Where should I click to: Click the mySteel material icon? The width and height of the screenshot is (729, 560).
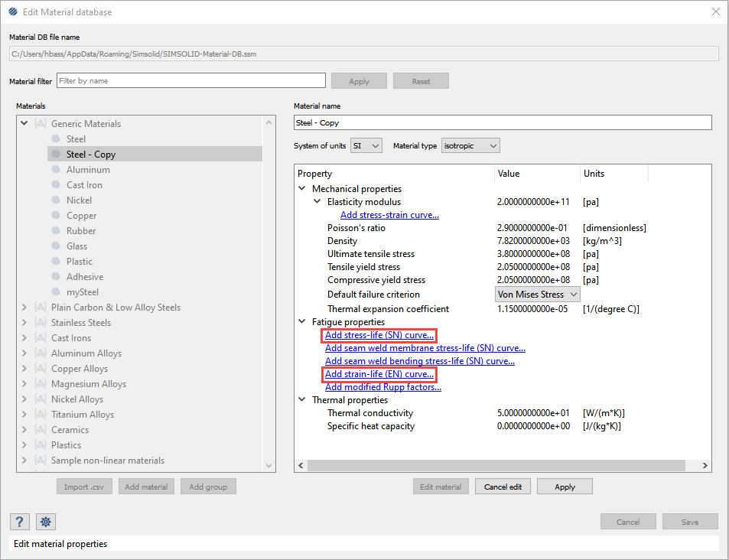(x=56, y=292)
